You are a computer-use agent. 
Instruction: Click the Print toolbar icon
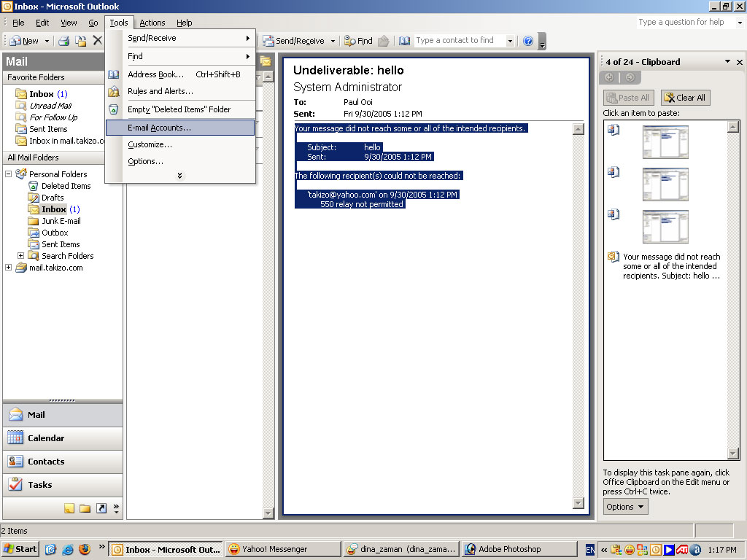64,41
